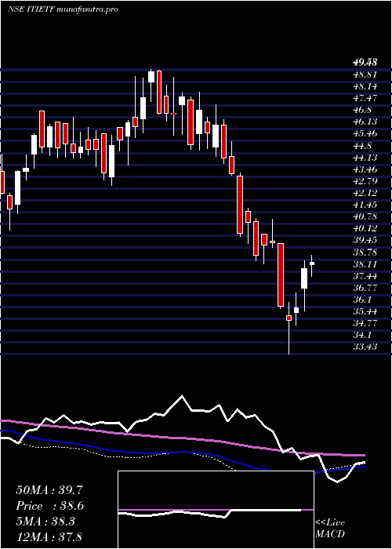Click the 34.77 price axis label
Viewport: 392px width, 549px height.
[365, 323]
